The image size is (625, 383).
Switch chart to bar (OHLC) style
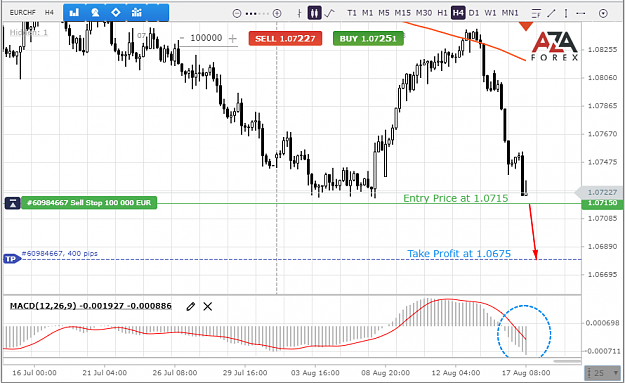coord(299,13)
